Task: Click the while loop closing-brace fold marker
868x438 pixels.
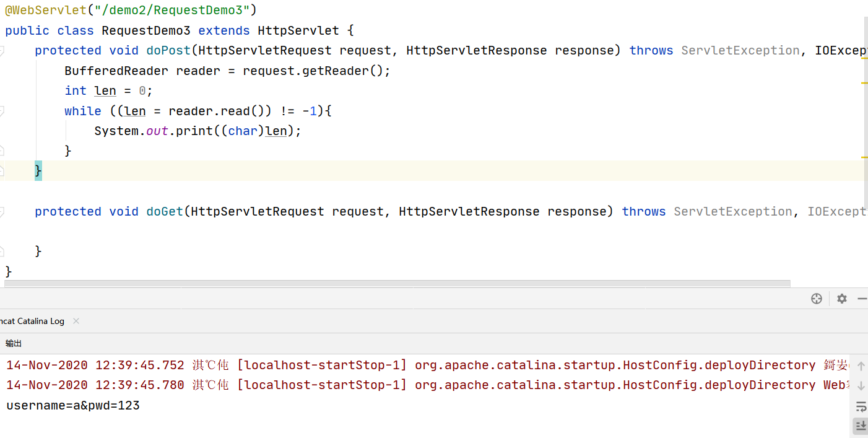Action: click(2, 151)
